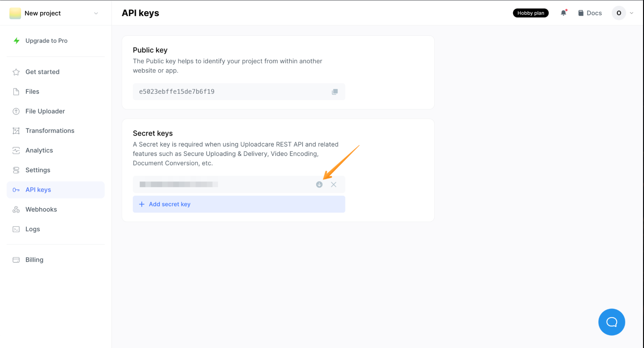This screenshot has height=348, width=644.
Task: Open the Files section
Action: pyautogui.click(x=32, y=92)
